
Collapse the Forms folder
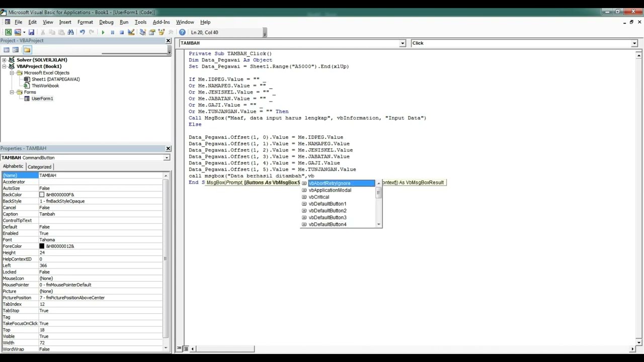pos(12,93)
